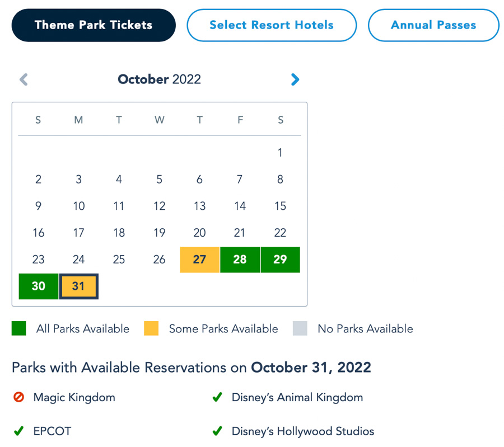Click the highlighted October 31 date
Screen dimensions: 504x447
pyautogui.click(x=79, y=286)
